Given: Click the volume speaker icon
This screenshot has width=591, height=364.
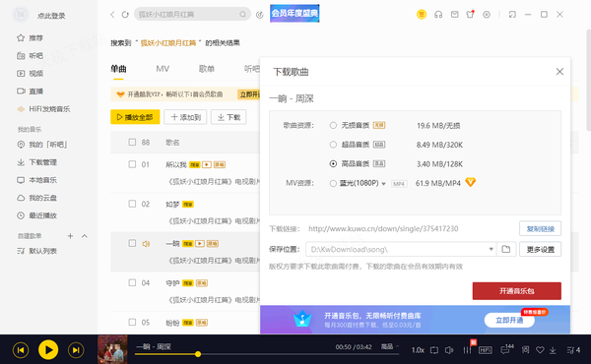Looking at the screenshot, I should 449,350.
